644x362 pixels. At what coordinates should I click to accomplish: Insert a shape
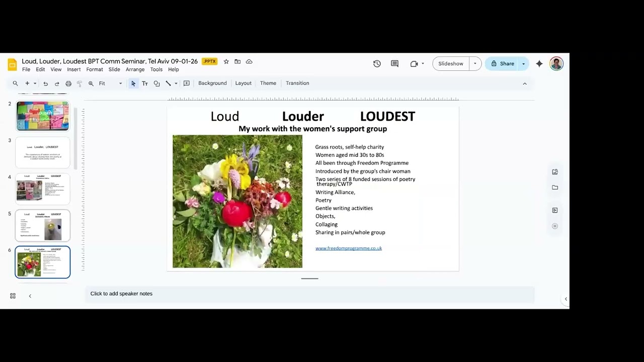click(156, 83)
